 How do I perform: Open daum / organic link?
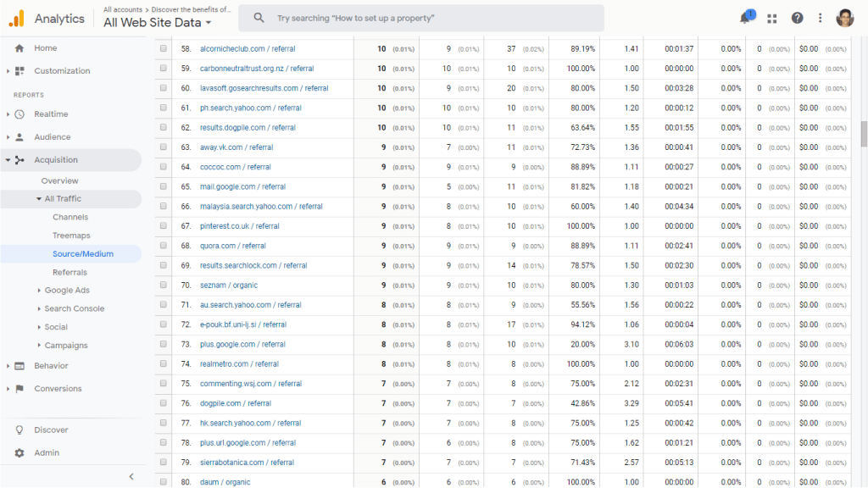pyautogui.click(x=225, y=482)
